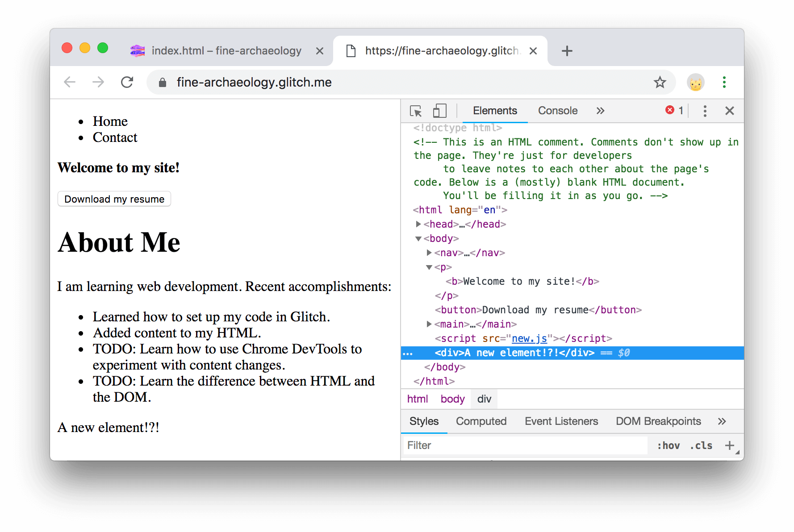This screenshot has width=794, height=532.
Task: Expand the head node in DOM tree
Action: pos(418,224)
